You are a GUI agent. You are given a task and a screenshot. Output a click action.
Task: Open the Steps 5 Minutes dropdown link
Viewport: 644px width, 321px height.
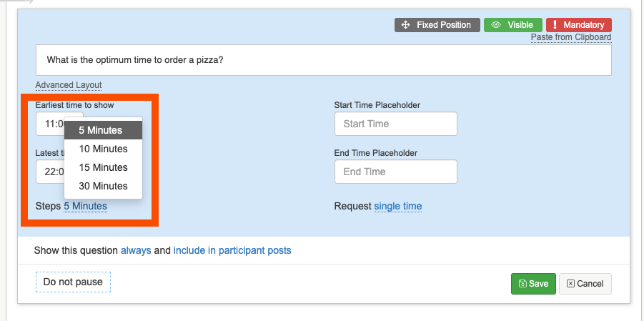pyautogui.click(x=85, y=207)
